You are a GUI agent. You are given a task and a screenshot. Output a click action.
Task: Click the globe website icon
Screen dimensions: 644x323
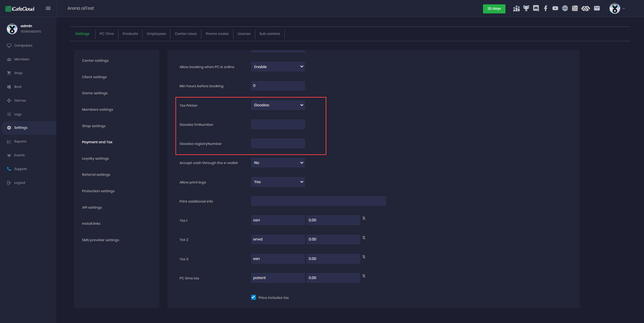tap(565, 8)
